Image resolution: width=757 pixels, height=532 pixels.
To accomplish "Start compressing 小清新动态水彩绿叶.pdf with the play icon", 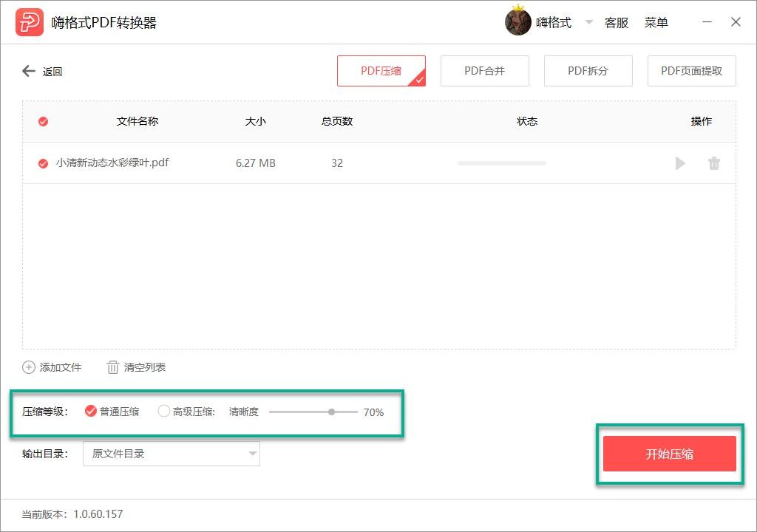I will coord(680,163).
